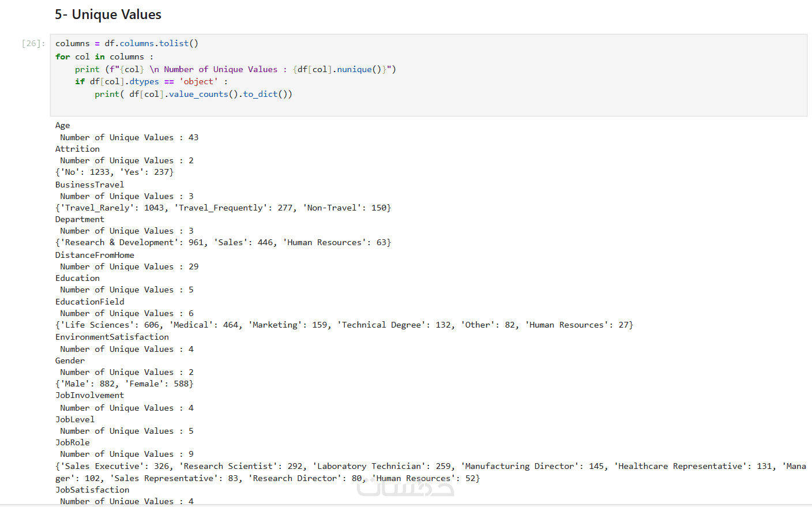
Task: Click the "for col in columns :" code line
Action: tap(104, 57)
